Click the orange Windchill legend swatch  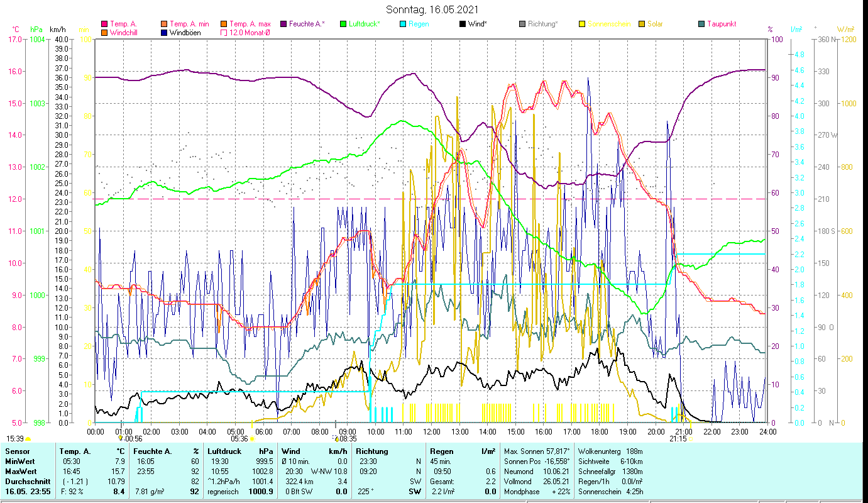(x=104, y=33)
